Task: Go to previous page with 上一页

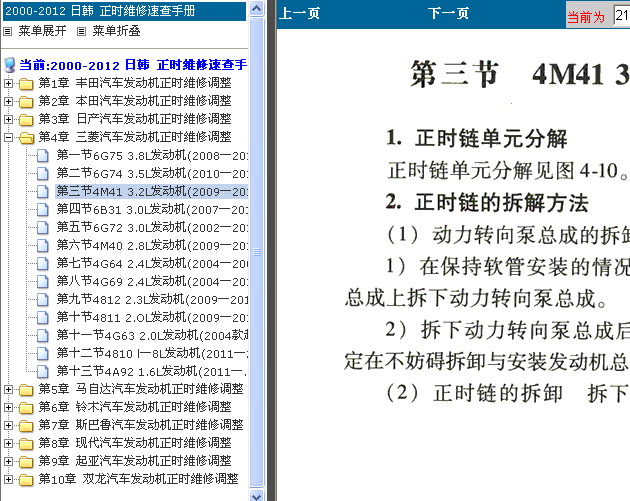Action: (299, 14)
